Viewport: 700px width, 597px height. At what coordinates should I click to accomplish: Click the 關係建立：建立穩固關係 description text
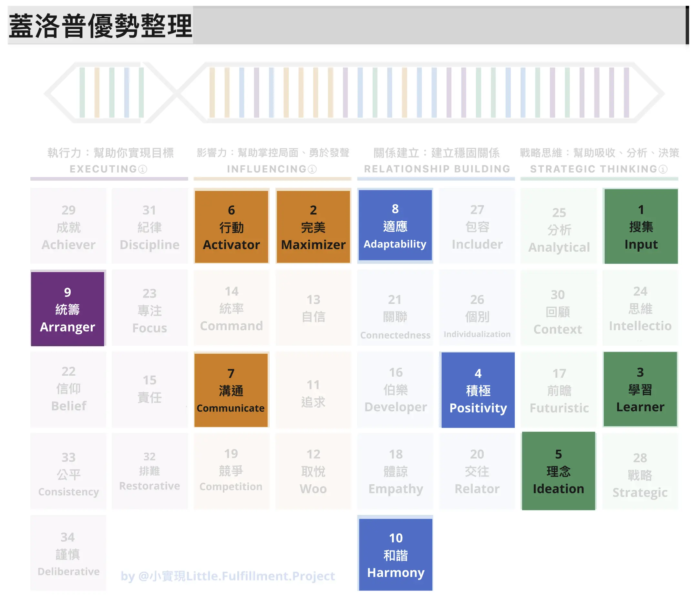(x=437, y=153)
